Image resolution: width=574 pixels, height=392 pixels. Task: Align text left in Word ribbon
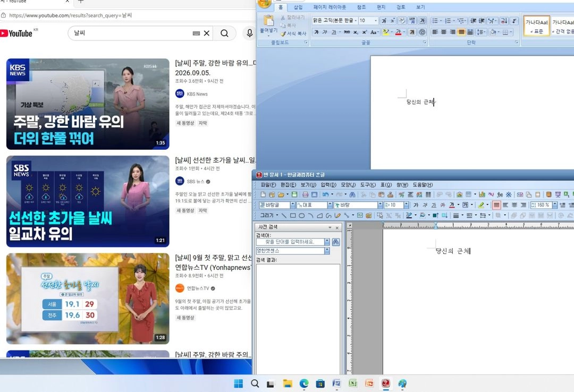point(435,32)
